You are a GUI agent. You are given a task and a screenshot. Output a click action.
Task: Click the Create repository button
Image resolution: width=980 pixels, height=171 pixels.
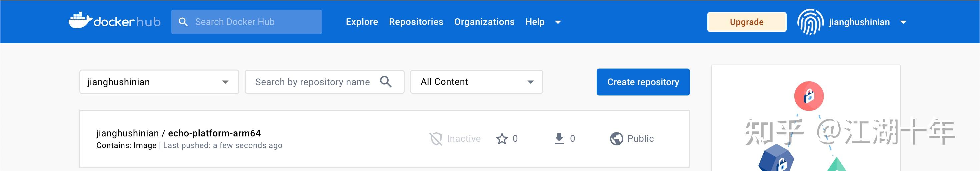pyautogui.click(x=643, y=82)
